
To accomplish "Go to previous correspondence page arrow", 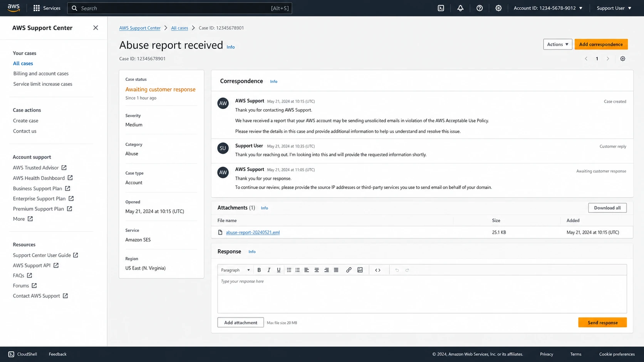I will [x=586, y=59].
